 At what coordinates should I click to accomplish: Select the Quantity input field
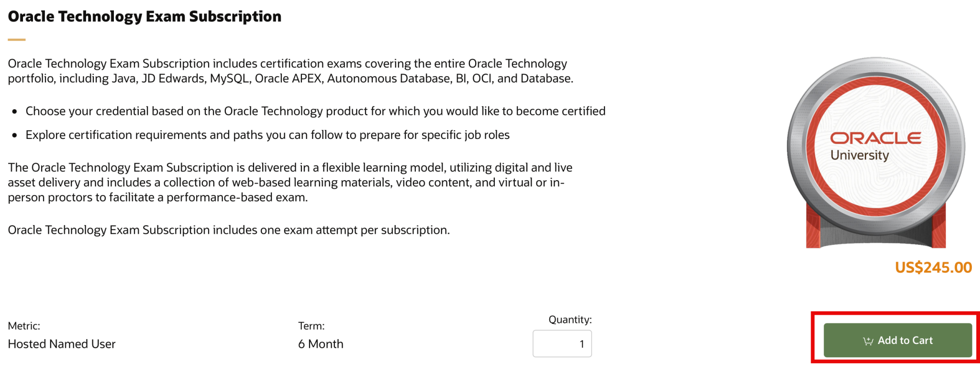click(x=562, y=343)
